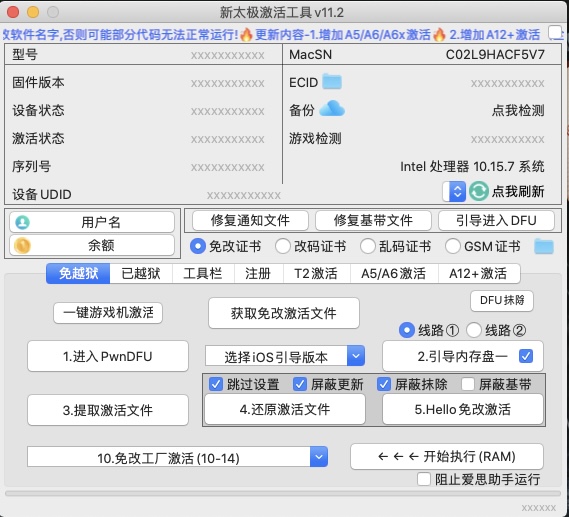Click the 游戏检测 label

tap(315, 138)
